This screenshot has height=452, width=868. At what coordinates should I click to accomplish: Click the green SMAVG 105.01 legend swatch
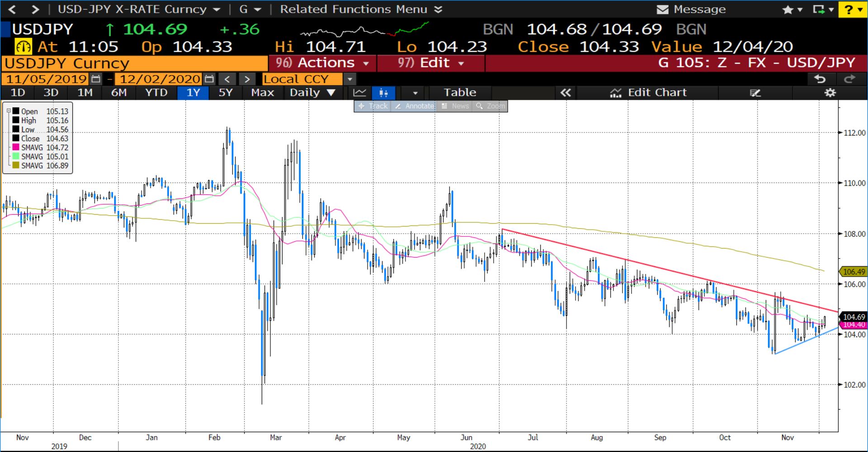click(16, 156)
